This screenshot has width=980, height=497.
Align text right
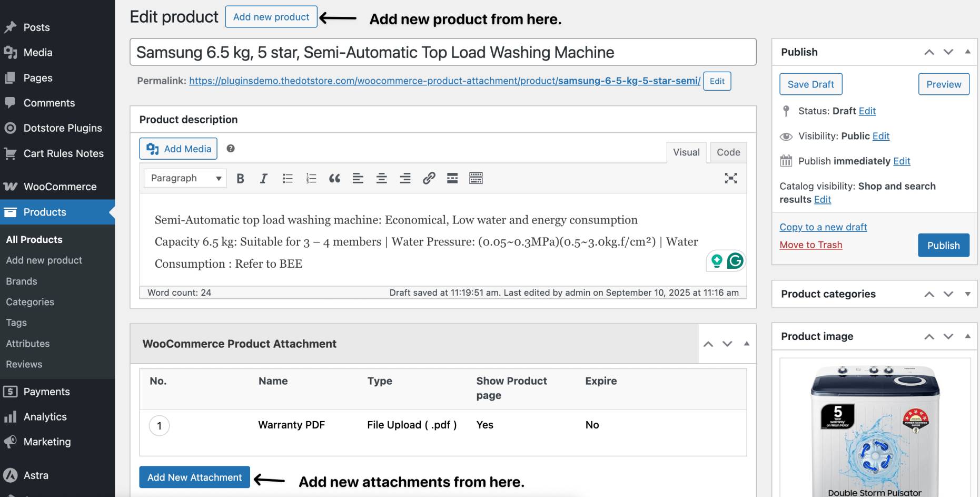(405, 178)
